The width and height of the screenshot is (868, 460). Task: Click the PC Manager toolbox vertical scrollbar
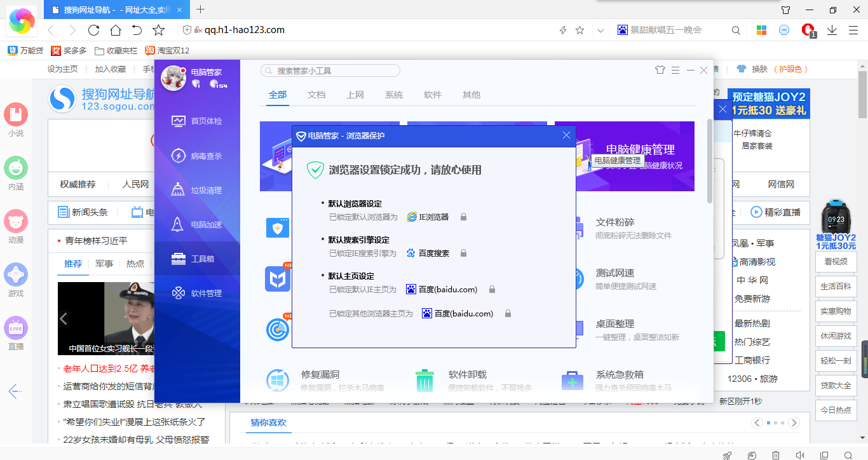click(710, 161)
